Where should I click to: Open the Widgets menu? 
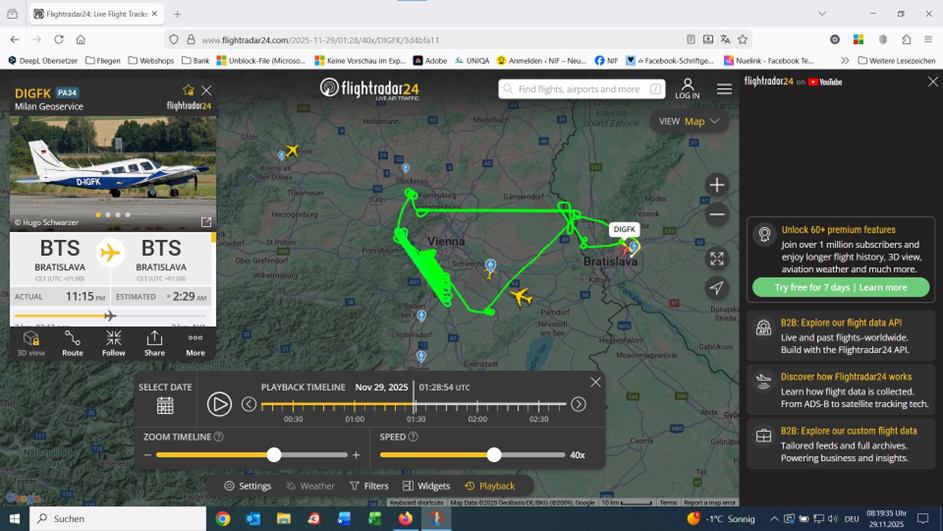pos(426,486)
